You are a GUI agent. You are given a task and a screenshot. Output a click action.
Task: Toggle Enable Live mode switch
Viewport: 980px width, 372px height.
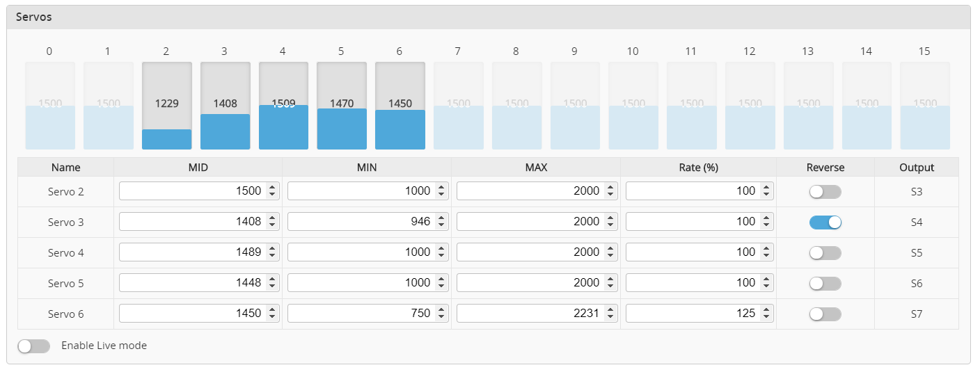[33, 346]
